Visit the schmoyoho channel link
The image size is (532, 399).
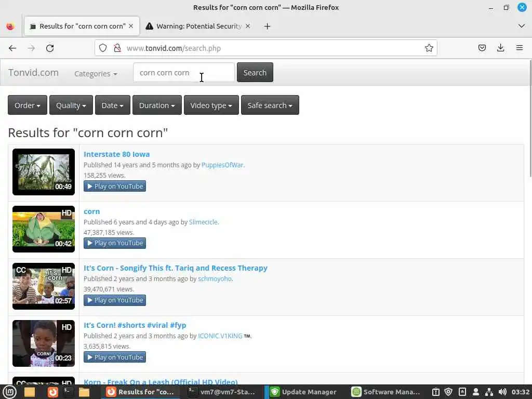[215, 278]
